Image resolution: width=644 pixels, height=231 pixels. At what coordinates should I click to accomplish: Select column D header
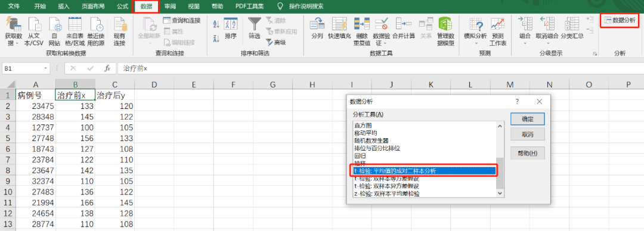click(154, 85)
